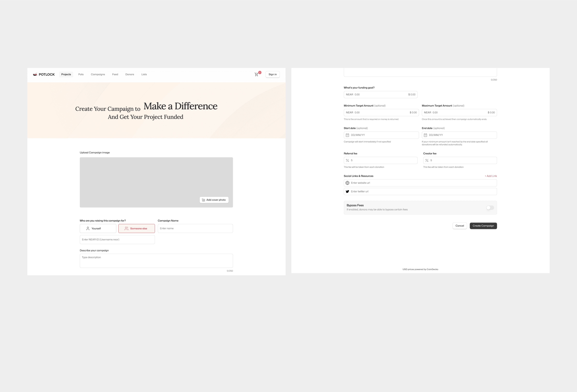Click the percent icon in Referral fee
The width and height of the screenshot is (577, 392).
pyautogui.click(x=348, y=160)
